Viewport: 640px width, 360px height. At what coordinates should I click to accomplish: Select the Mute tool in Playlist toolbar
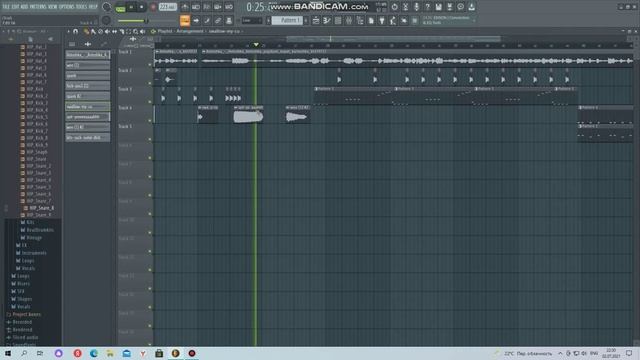(107, 31)
